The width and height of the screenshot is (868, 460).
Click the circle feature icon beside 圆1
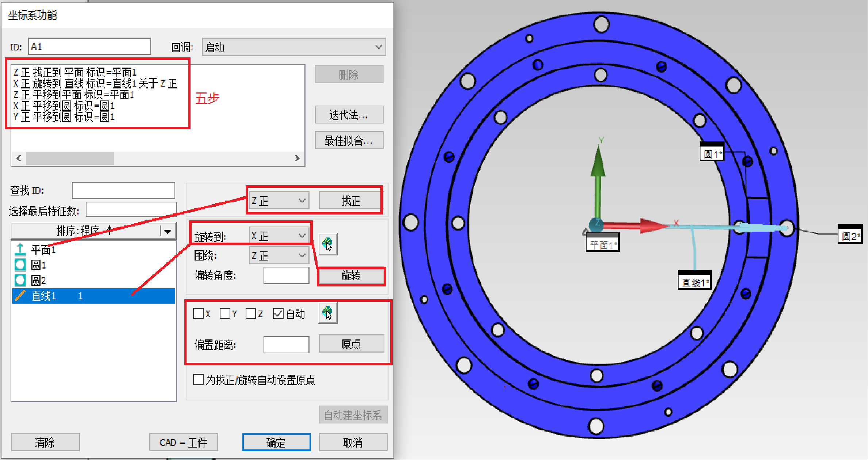[21, 265]
